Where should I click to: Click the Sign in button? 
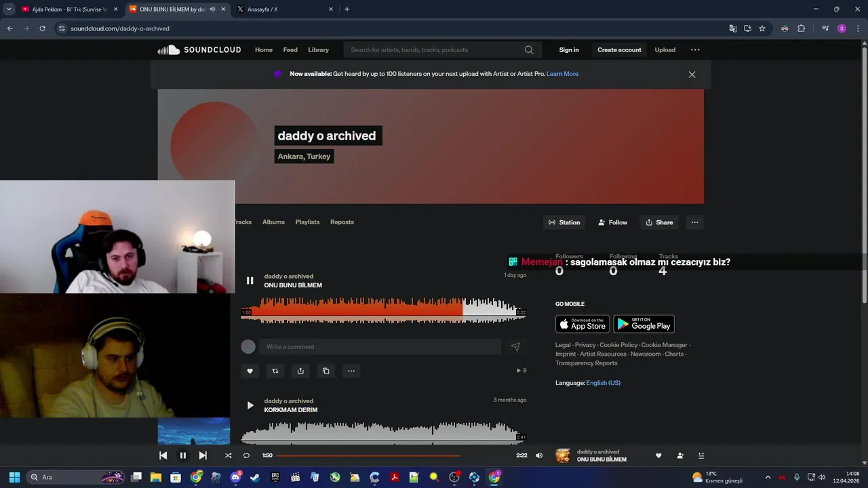[569, 49]
